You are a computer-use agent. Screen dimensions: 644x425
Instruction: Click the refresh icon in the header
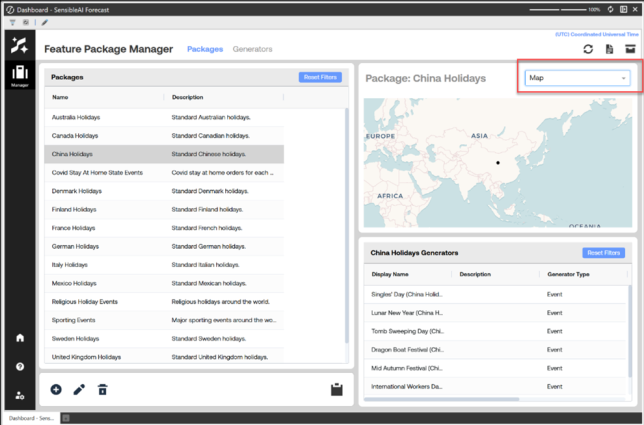click(x=588, y=49)
